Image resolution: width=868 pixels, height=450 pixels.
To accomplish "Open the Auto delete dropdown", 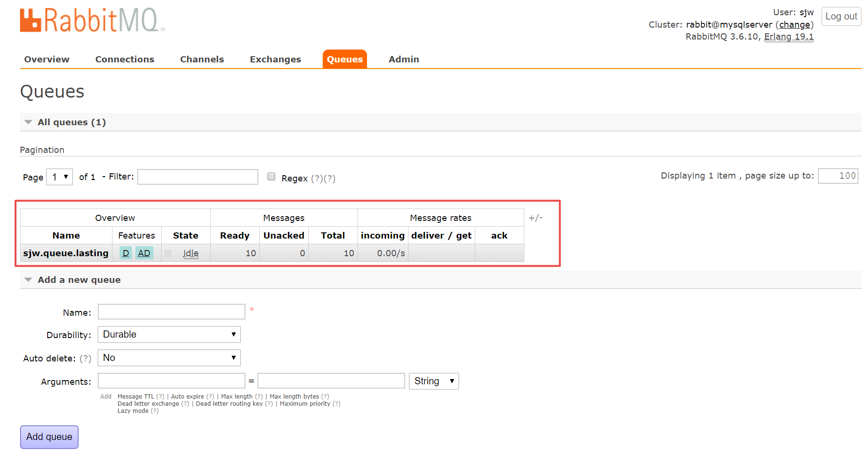I will [169, 358].
